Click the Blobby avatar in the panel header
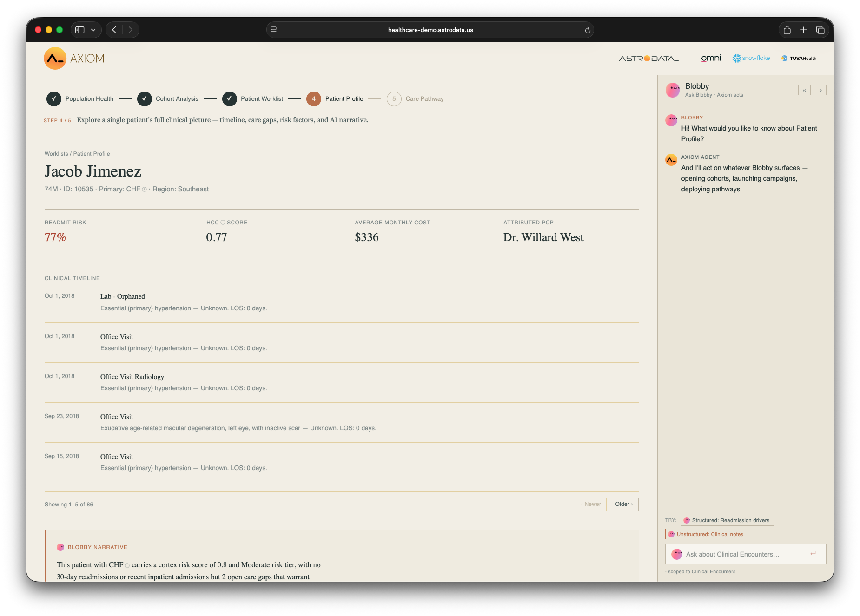The height and width of the screenshot is (616, 860). 673,90
